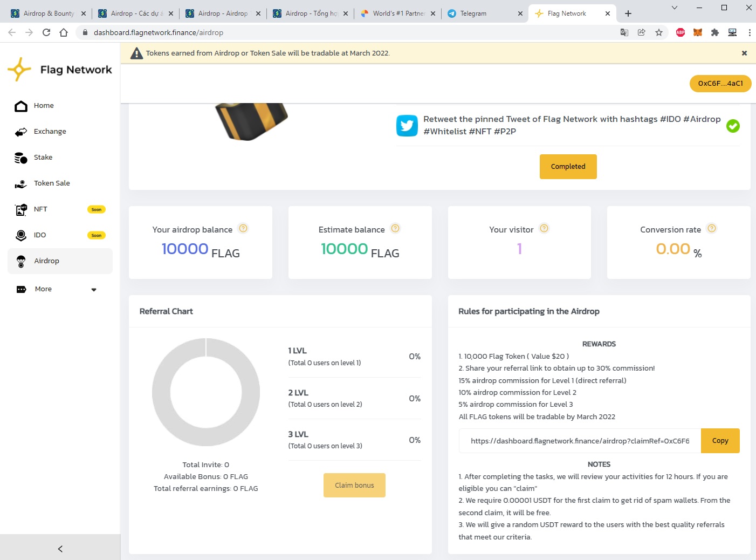Click the referral donut chart
756x560 pixels.
206,392
